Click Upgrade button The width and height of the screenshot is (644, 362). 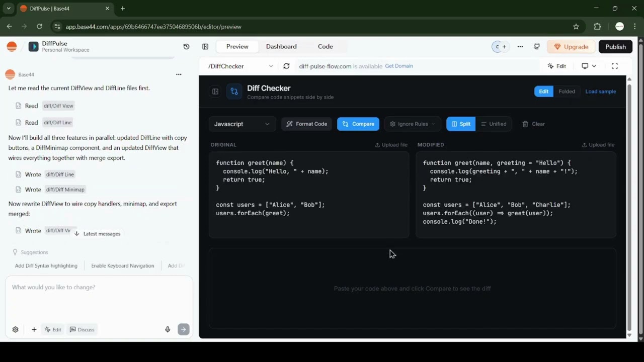[571, 47]
